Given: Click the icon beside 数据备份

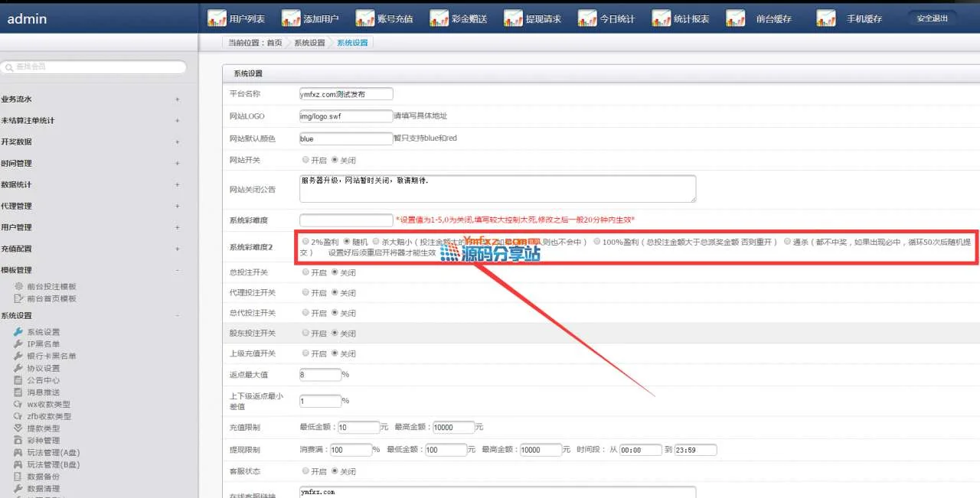Looking at the screenshot, I should [18, 477].
